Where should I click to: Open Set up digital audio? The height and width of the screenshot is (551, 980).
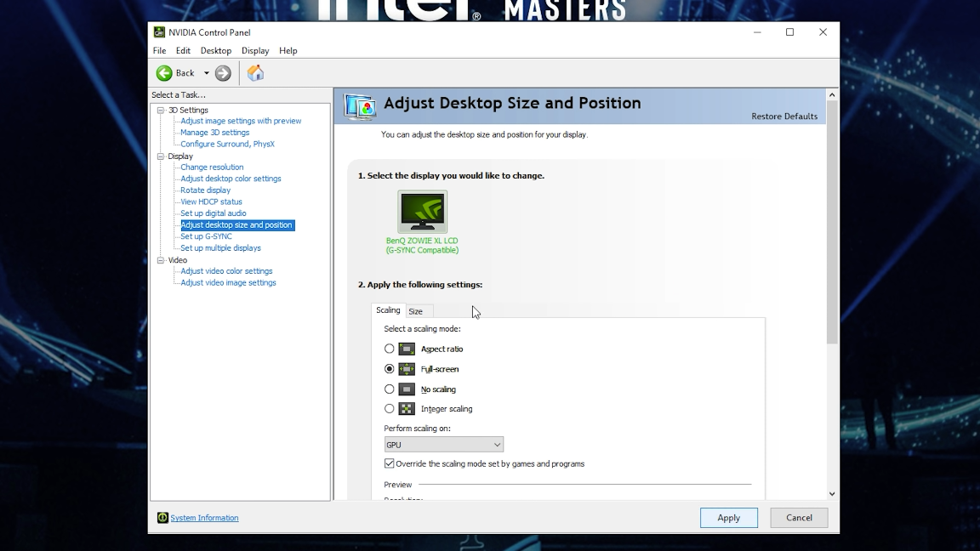[214, 213]
